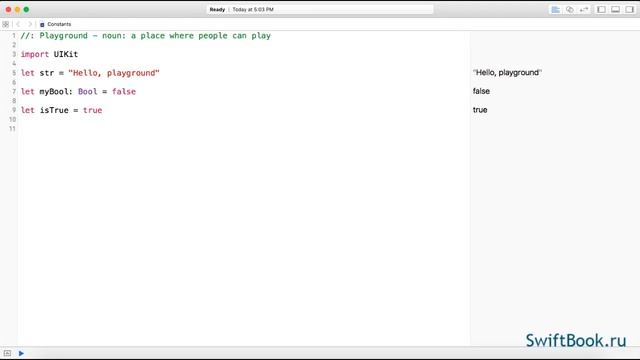Image resolution: width=640 pixels, height=360 pixels.
Task: Click the Playground comment on line 1
Action: 146,36
